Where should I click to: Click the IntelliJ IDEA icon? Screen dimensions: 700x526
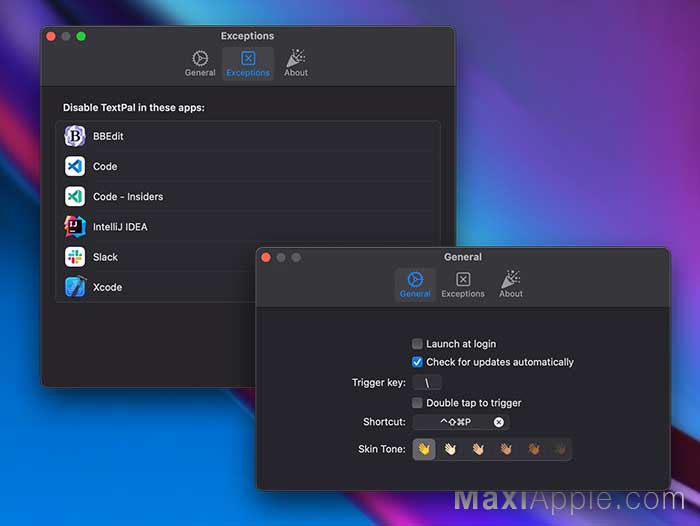pyautogui.click(x=75, y=227)
